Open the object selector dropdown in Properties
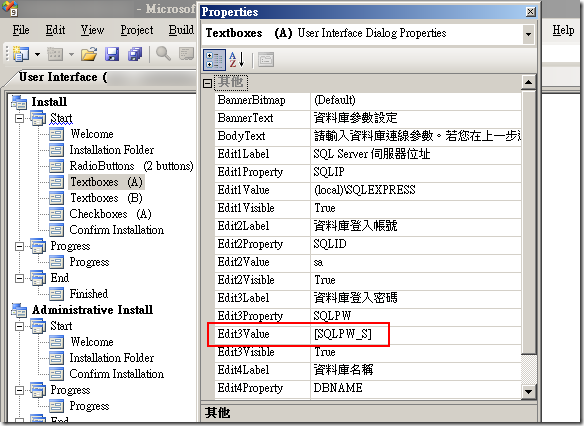This screenshot has height=426, width=584. point(528,34)
